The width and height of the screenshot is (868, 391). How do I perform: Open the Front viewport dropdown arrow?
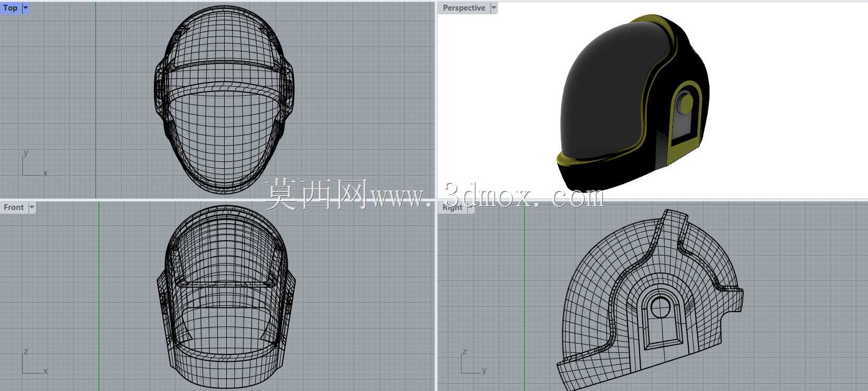coord(32,207)
